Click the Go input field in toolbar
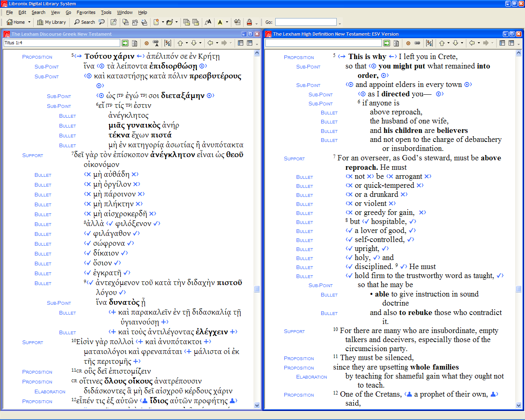This screenshot has height=420, width=525. click(306, 22)
